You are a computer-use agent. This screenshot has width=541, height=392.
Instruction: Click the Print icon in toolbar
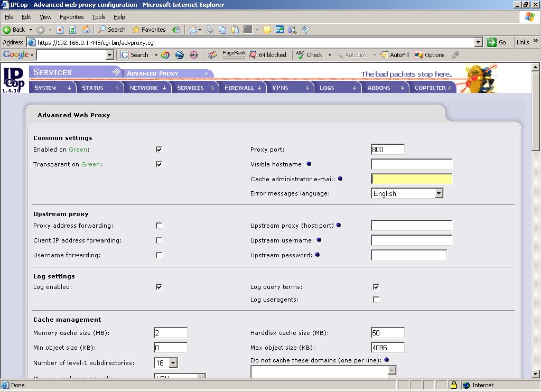pos(209,30)
